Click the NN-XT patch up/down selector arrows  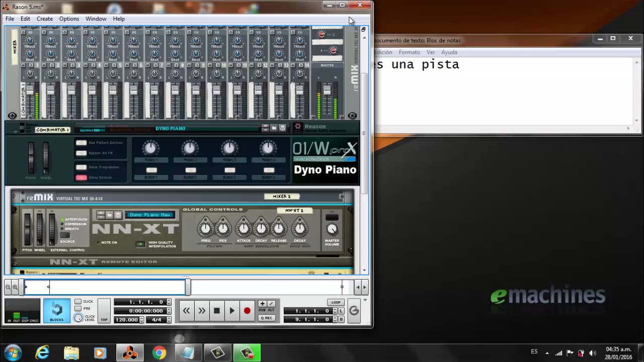click(x=101, y=215)
